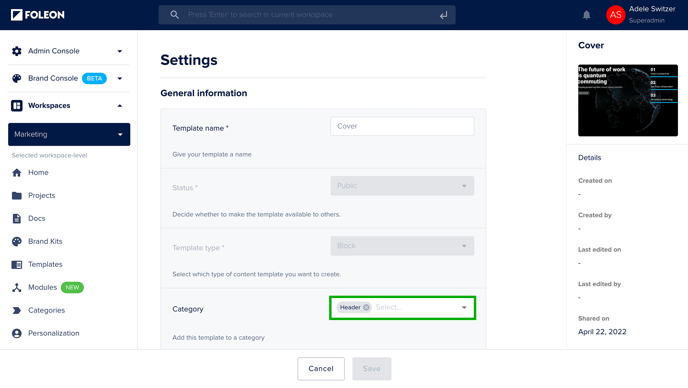Click the Workspaces layout icon
Image resolution: width=688 pixels, height=388 pixels.
(17, 106)
